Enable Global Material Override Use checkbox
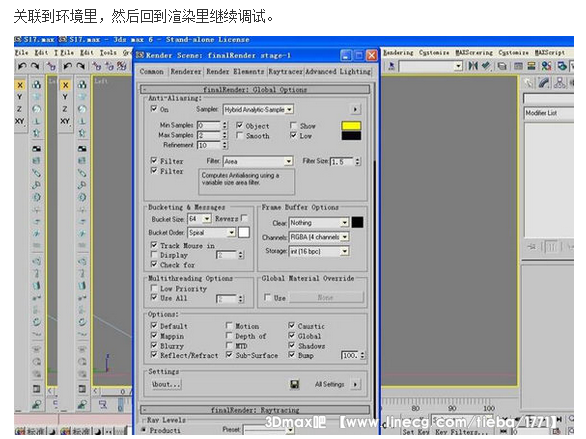 click(267, 297)
